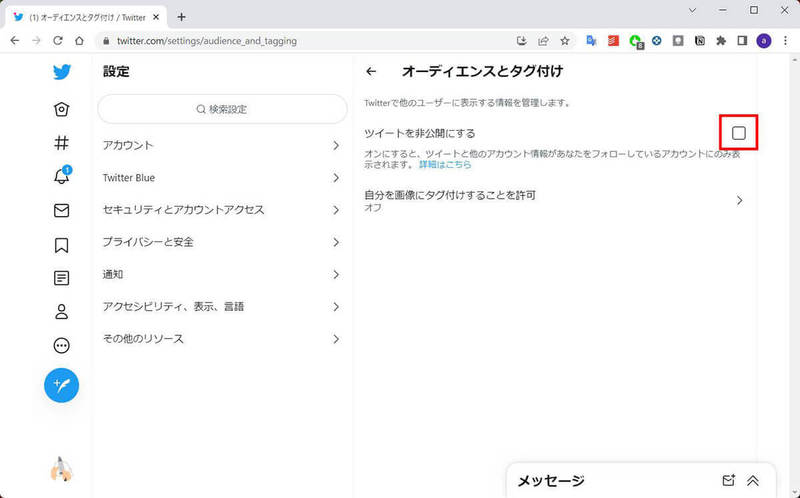The image size is (800, 498).
Task: Open More menu circle icon in sidebar
Action: coord(62,346)
